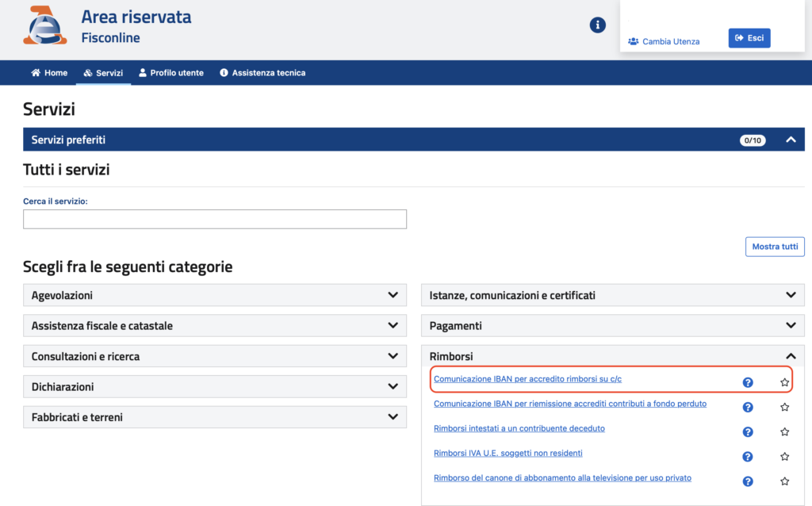Open Assistenza tecnica menu item
This screenshot has height=506, width=812.
(x=262, y=73)
